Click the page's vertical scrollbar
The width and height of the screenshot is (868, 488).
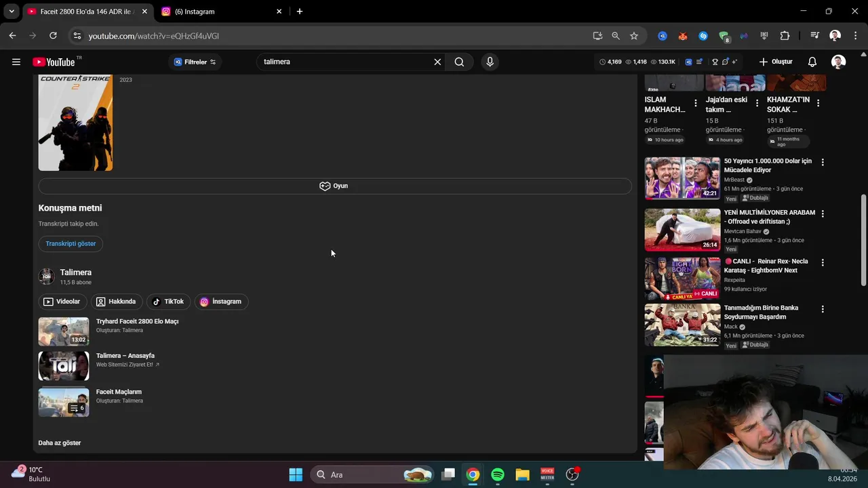[x=864, y=239]
